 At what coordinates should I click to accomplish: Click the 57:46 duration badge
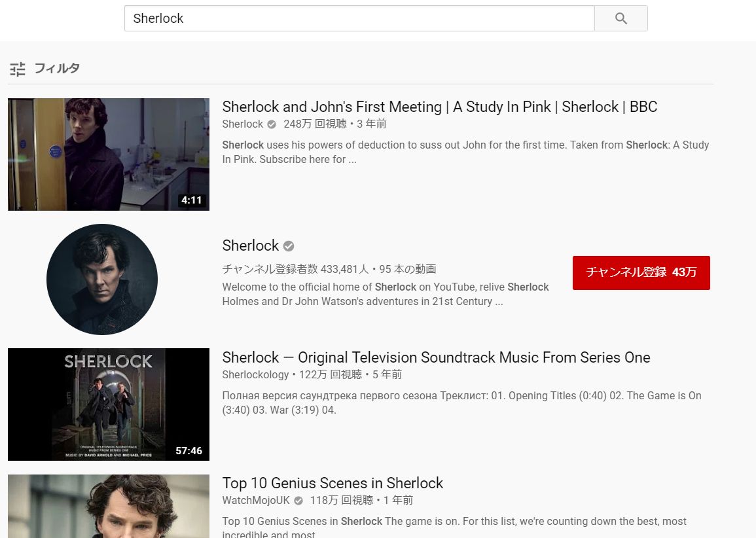[x=189, y=451]
